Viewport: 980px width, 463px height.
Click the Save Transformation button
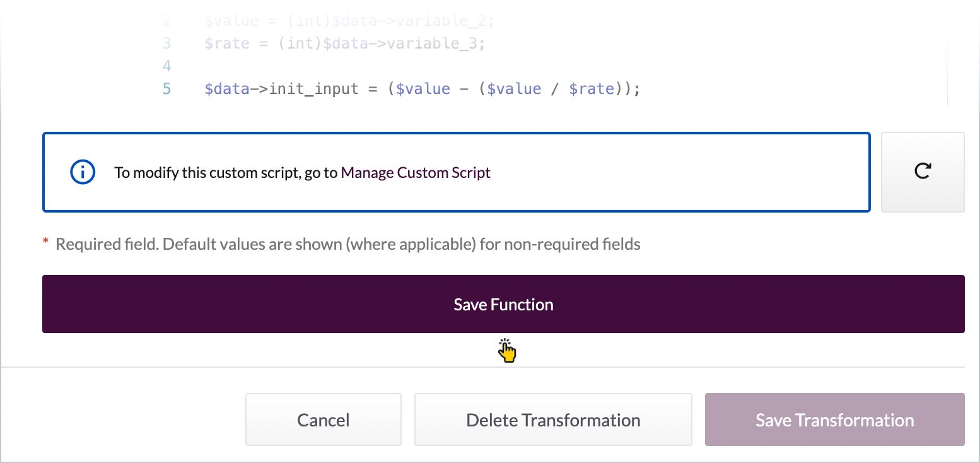coord(834,420)
